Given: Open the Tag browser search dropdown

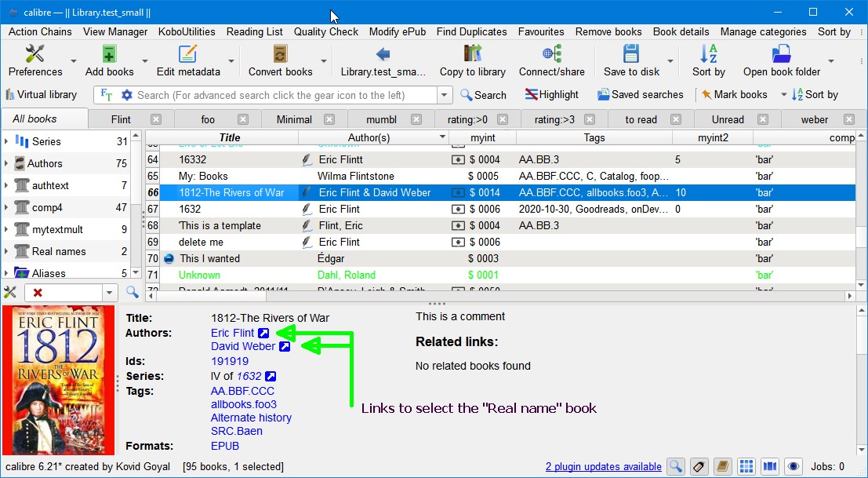Looking at the screenshot, I should click(109, 293).
